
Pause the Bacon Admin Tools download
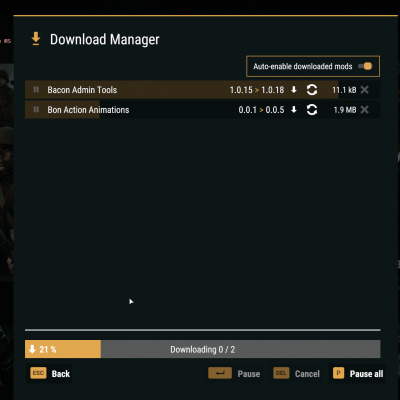[x=36, y=90]
